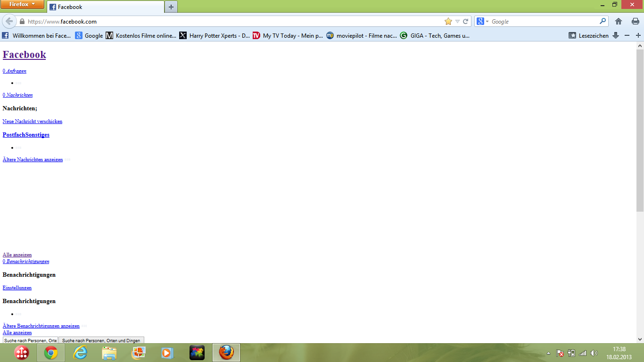Open the '0 Anfragen' link
The image size is (644, 362).
coord(15,71)
